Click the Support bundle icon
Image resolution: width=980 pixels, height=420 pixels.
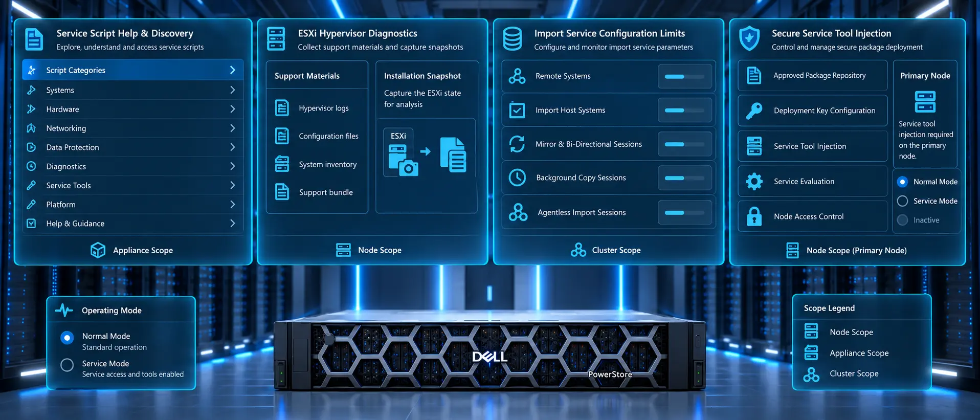point(282,192)
